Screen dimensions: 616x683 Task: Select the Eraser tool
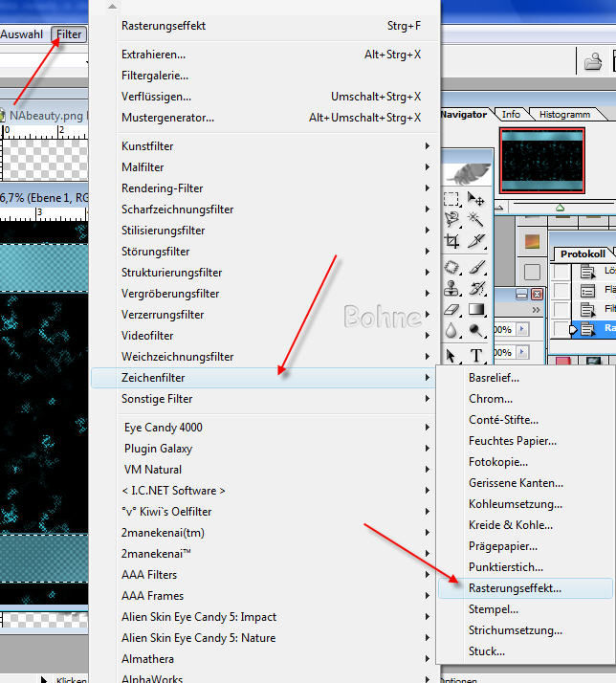click(x=451, y=310)
